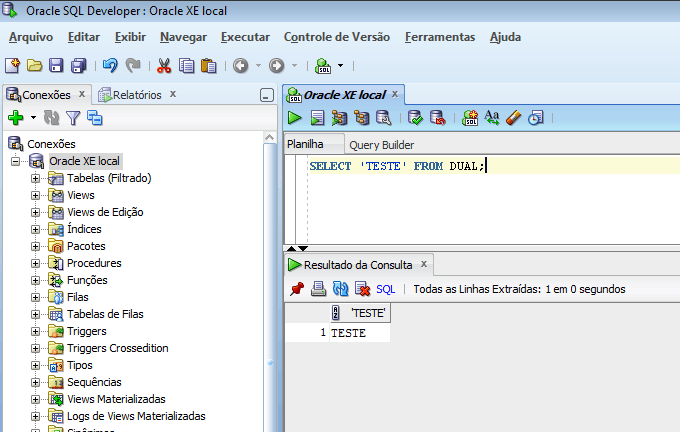Image resolution: width=680 pixels, height=432 pixels.
Task: Redo the last action
Action: (x=133, y=65)
